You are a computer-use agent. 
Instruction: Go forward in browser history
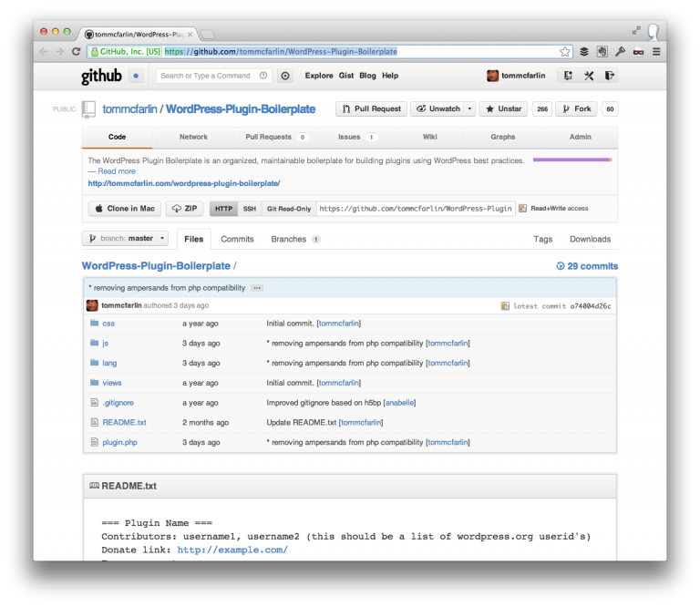(60, 52)
